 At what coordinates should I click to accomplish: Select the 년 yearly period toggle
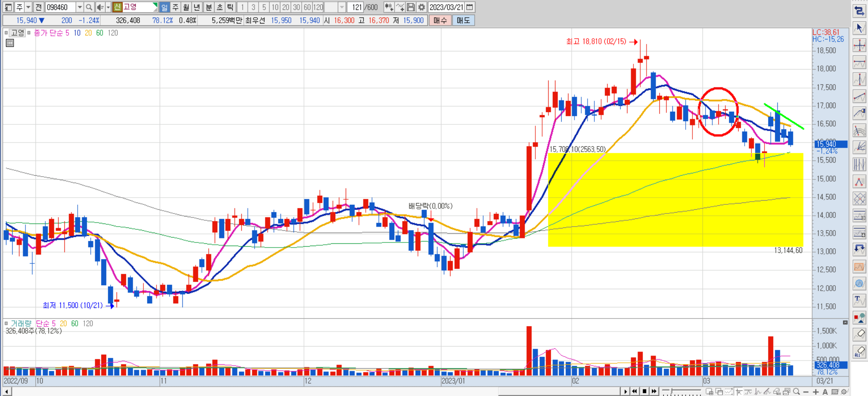(x=196, y=7)
